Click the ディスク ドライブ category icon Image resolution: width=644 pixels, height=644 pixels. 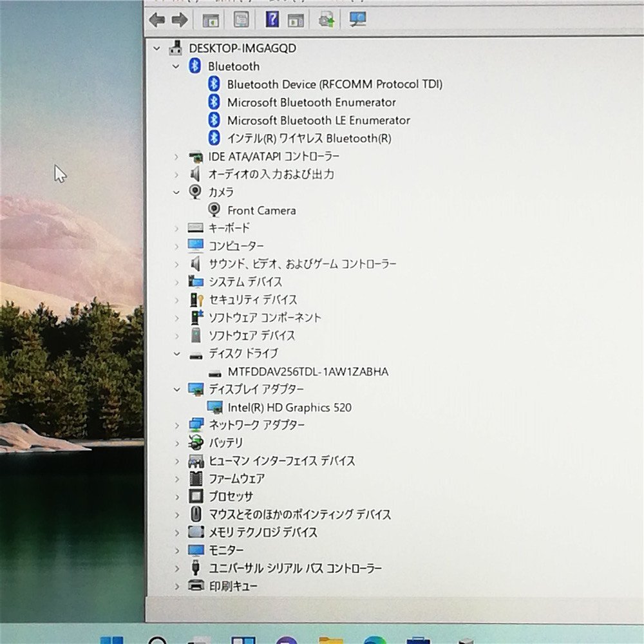[x=196, y=355]
